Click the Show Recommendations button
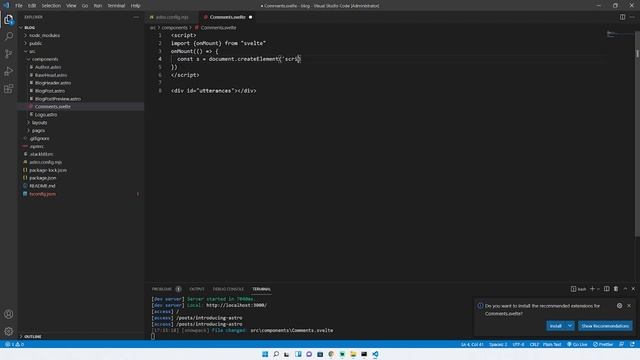The width and height of the screenshot is (640, 360). 605,326
